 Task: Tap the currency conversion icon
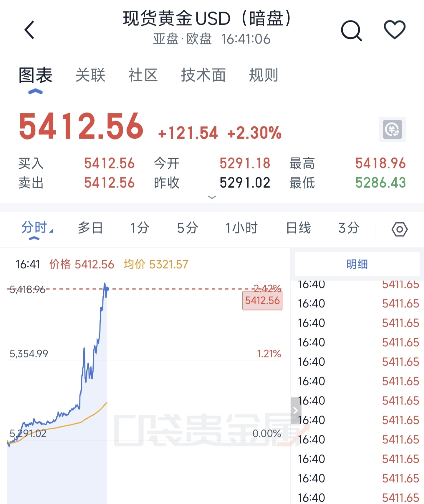[392, 129]
